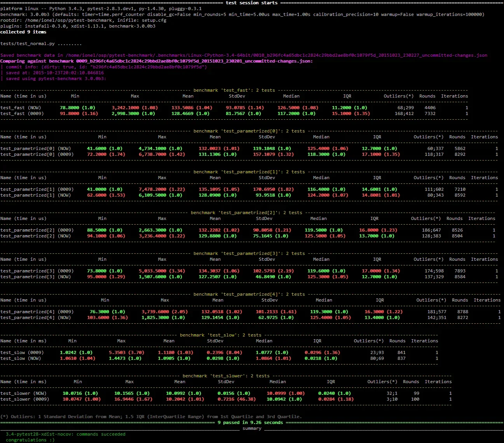This screenshot has width=504, height=443.
Task: Click the benchmark 'test_fast': 2 tests heading
Action: [x=234, y=90]
